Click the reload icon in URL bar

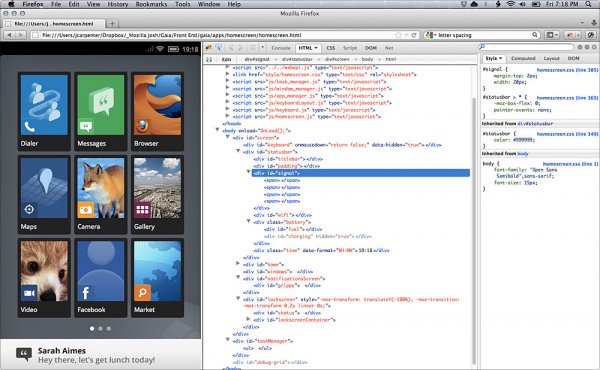pos(414,35)
